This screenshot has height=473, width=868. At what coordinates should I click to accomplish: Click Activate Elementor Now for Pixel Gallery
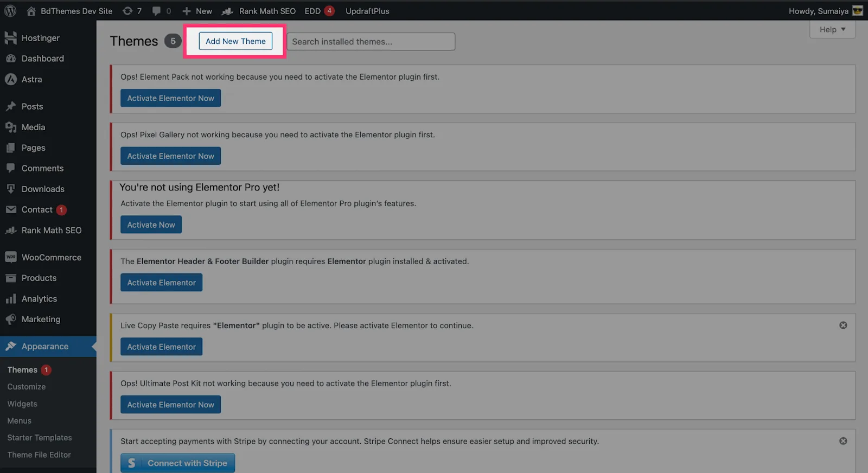[x=170, y=156]
